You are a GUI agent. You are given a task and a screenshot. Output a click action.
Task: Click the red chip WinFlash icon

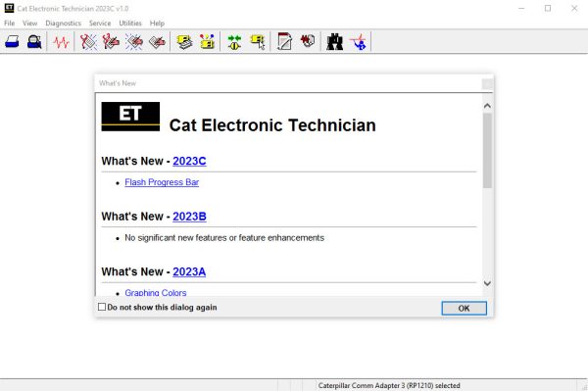coord(308,41)
